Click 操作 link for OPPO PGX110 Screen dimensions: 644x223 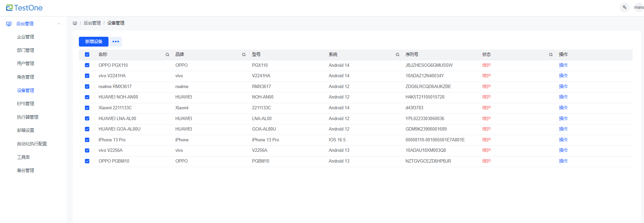pos(563,65)
